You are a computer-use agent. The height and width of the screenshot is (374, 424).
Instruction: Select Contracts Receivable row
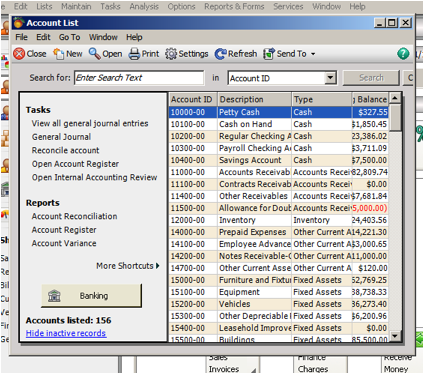(x=278, y=184)
